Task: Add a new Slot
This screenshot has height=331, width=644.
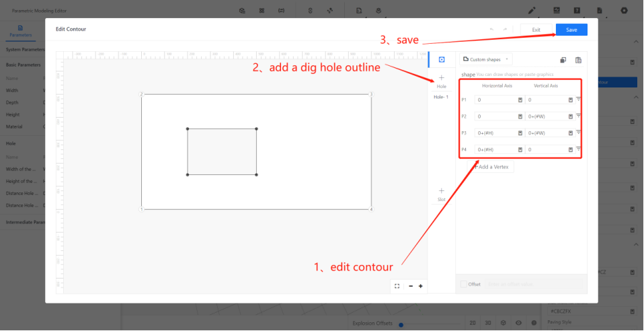Action: pyautogui.click(x=442, y=193)
